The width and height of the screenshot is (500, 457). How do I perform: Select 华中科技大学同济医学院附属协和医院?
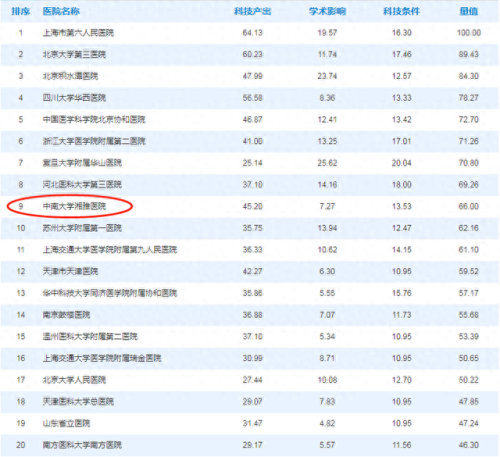tap(110, 293)
